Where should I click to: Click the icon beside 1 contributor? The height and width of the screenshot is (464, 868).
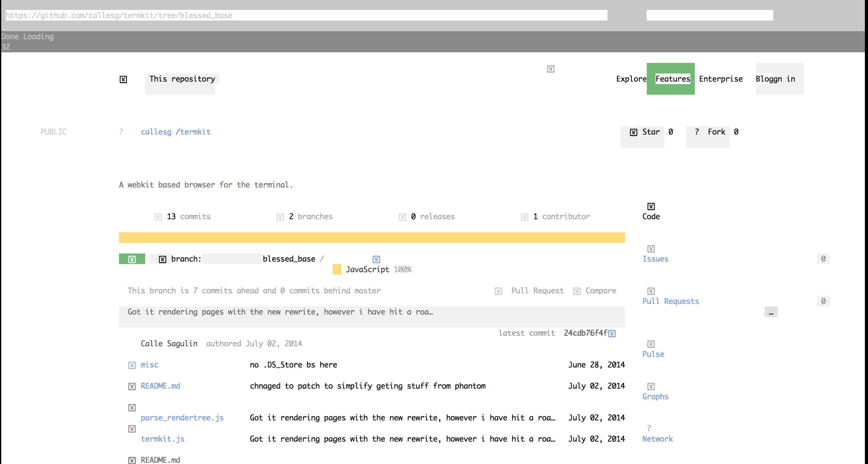(524, 217)
